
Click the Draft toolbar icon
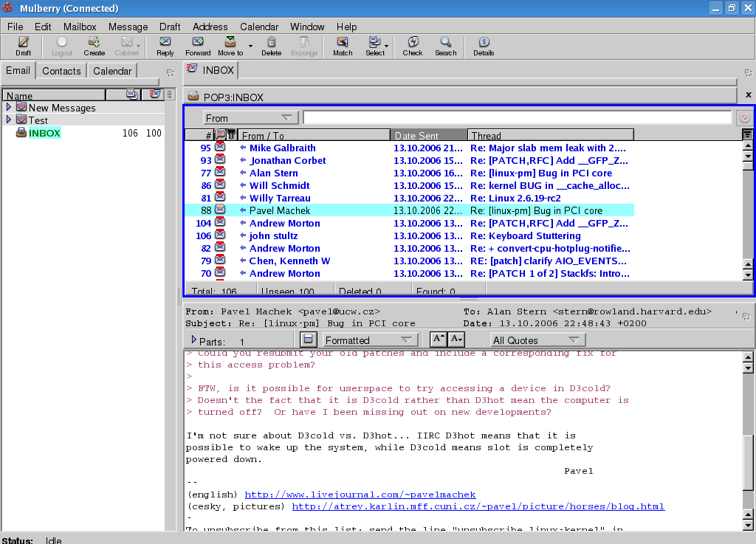[23, 46]
